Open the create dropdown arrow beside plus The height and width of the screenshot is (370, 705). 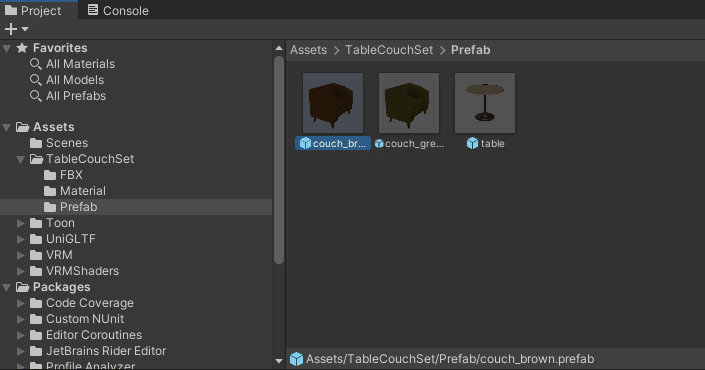[x=25, y=29]
